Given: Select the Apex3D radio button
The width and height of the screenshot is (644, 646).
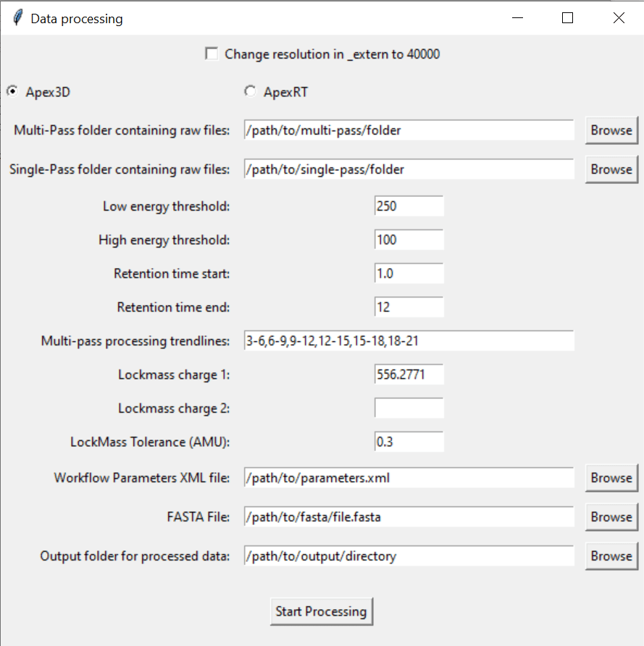Looking at the screenshot, I should (x=13, y=92).
